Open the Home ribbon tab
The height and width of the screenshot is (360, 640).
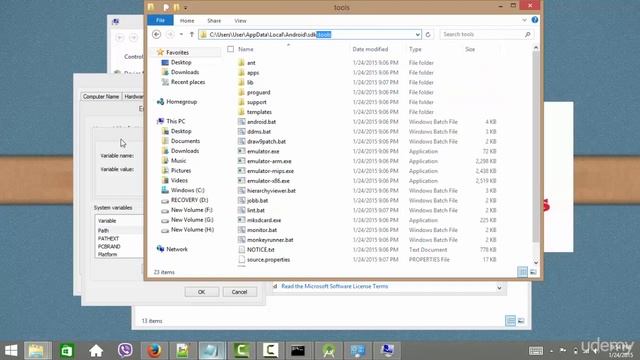(x=187, y=20)
